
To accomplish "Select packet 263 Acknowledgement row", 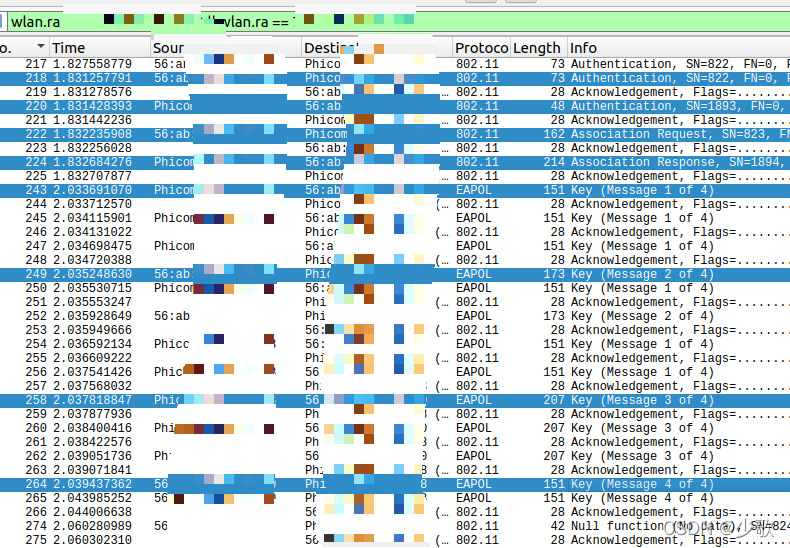I will [x=395, y=470].
